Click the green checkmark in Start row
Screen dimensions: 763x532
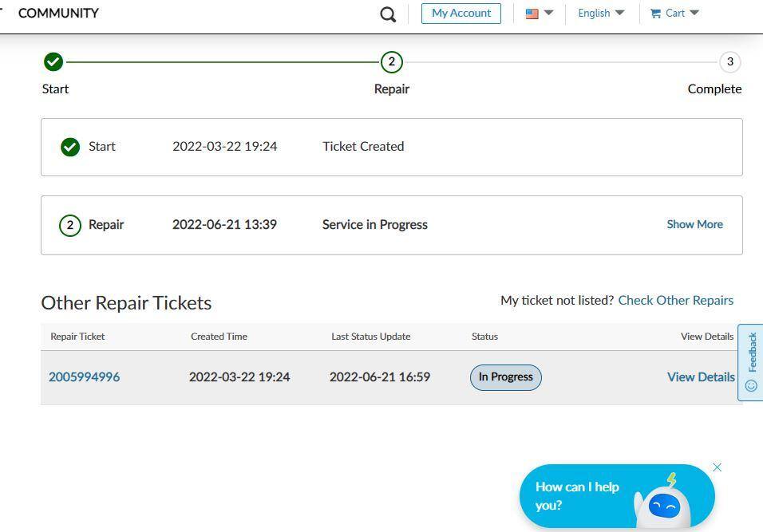pos(70,147)
